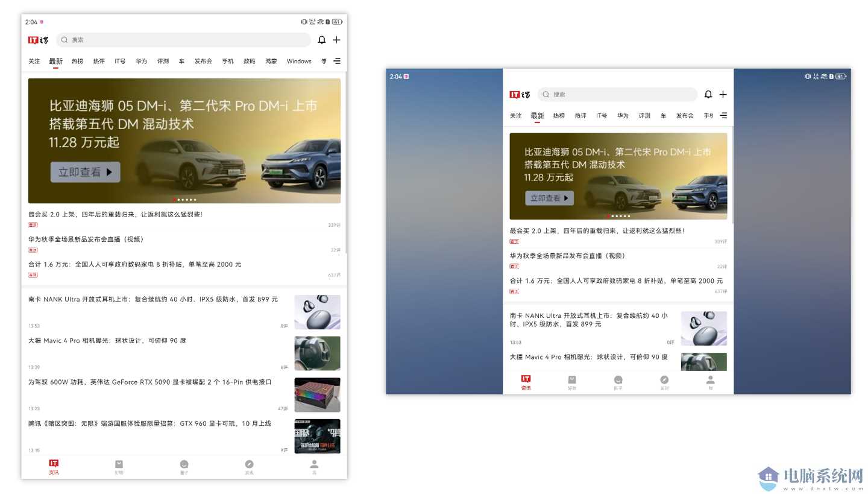Tap plus icon in right landscape screenshot
The height and width of the screenshot is (494, 868).
(x=723, y=94)
